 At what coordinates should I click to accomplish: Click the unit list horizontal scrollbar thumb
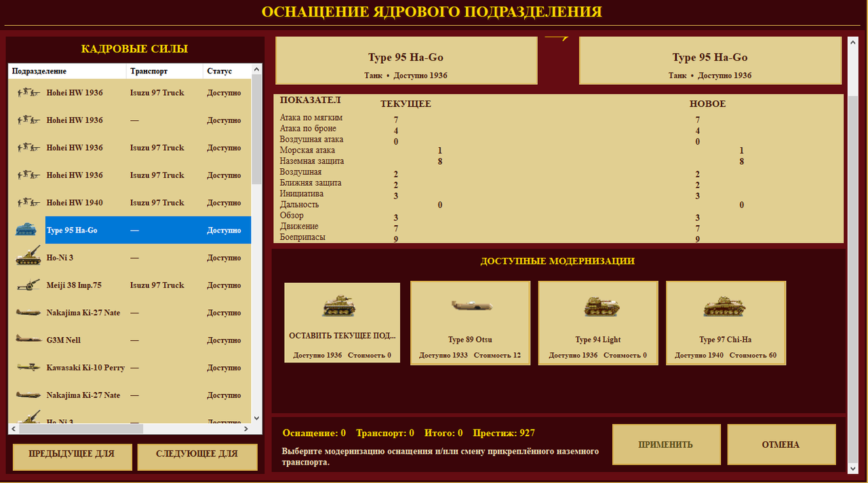click(81, 429)
